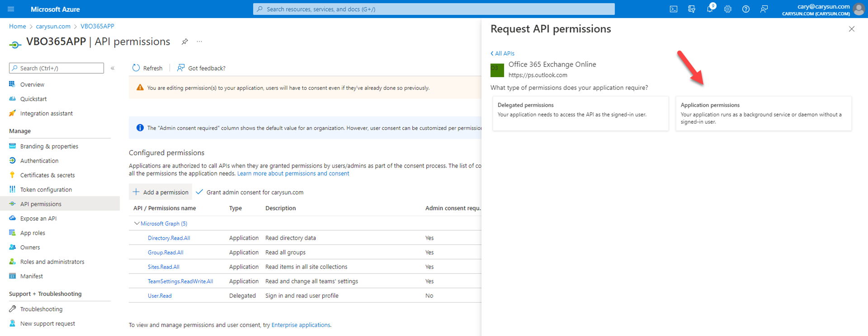
Task: Open the account avatar for cary@carysun.com
Action: pyautogui.click(x=859, y=9)
